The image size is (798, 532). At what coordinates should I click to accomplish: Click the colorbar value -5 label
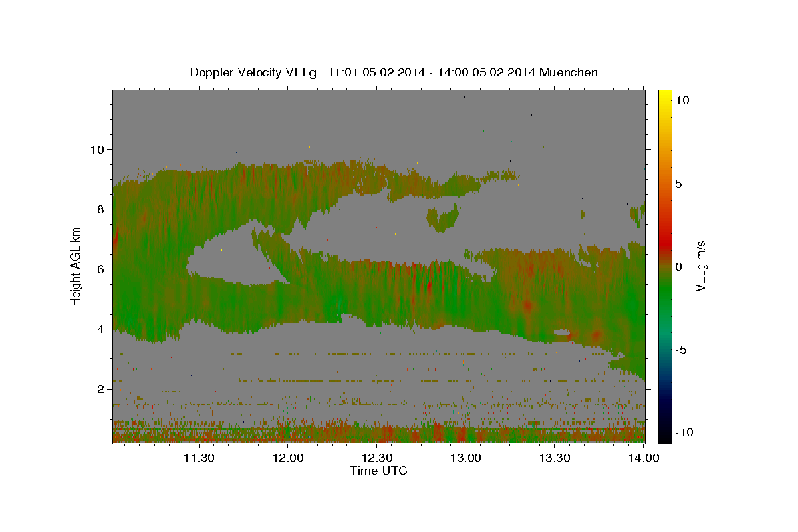pyautogui.click(x=682, y=350)
